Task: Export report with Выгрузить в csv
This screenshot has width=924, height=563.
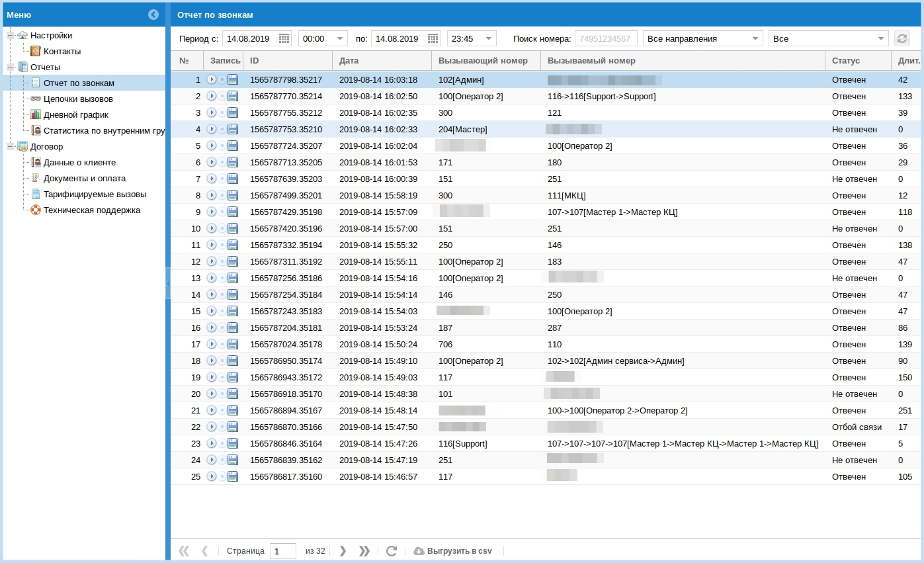Action: point(453,551)
